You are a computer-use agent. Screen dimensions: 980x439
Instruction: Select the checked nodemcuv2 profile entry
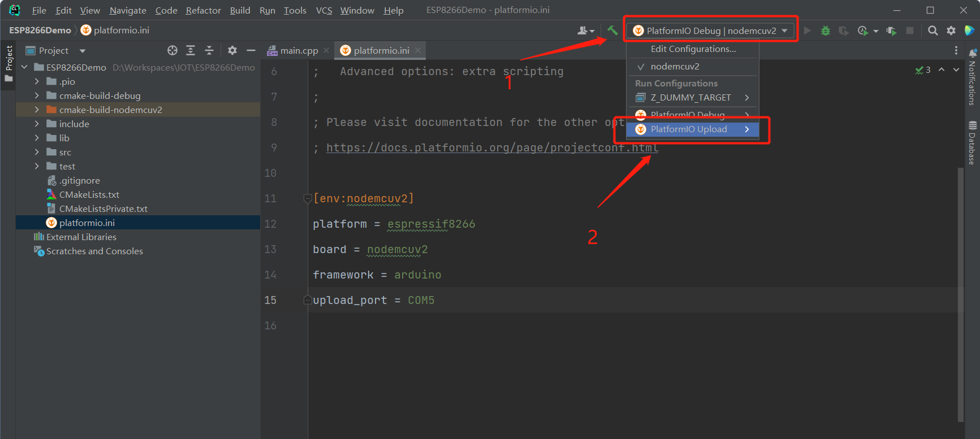(x=693, y=67)
